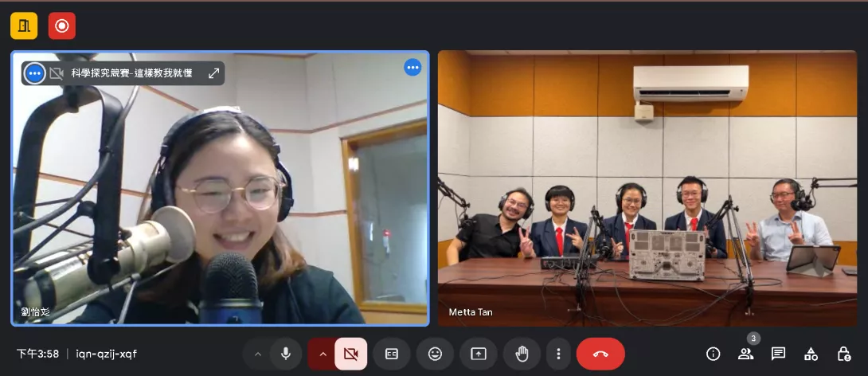Image resolution: width=868 pixels, height=376 pixels.
Task: Start presenting your screen
Action: tap(479, 354)
